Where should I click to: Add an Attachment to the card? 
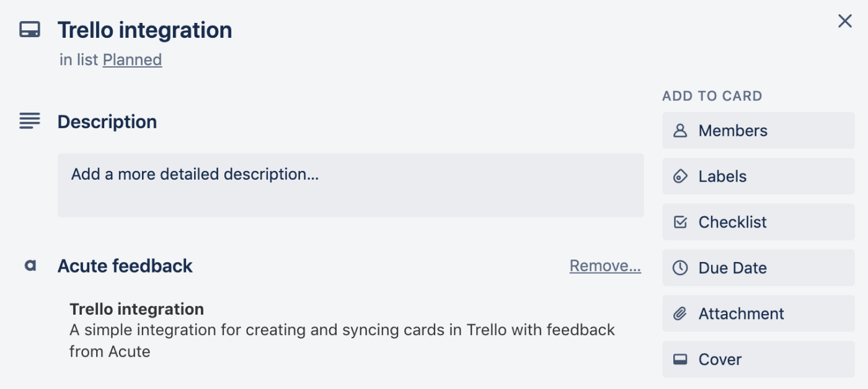(758, 313)
